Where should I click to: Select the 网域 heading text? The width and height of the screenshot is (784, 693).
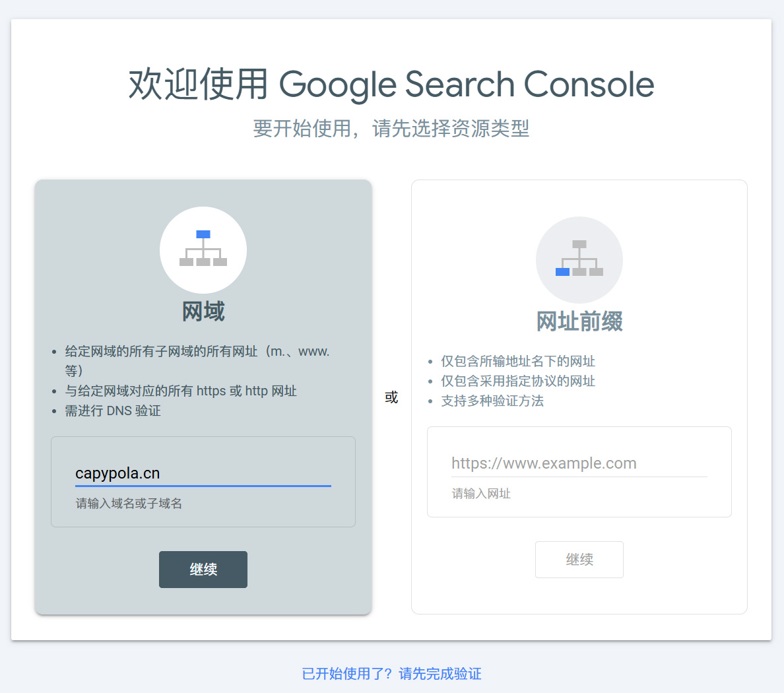coord(203,312)
